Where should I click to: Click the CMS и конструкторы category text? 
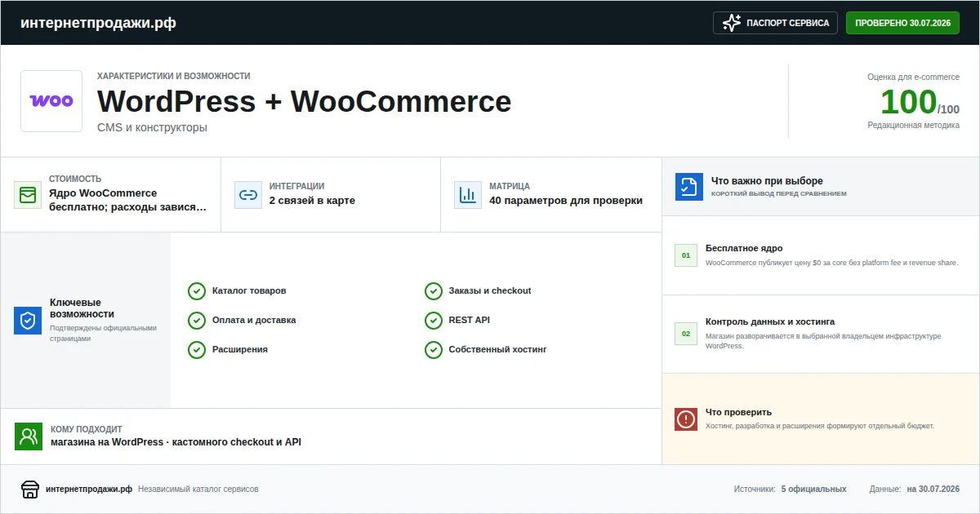152,127
